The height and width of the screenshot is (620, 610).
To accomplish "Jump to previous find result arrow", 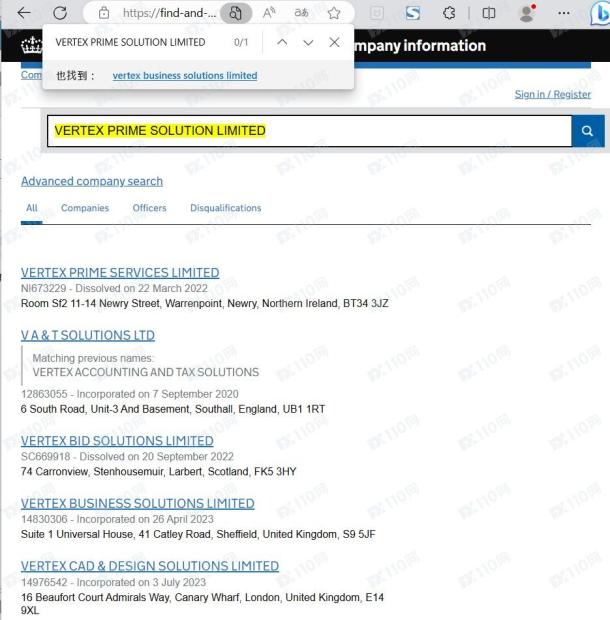I will [282, 42].
